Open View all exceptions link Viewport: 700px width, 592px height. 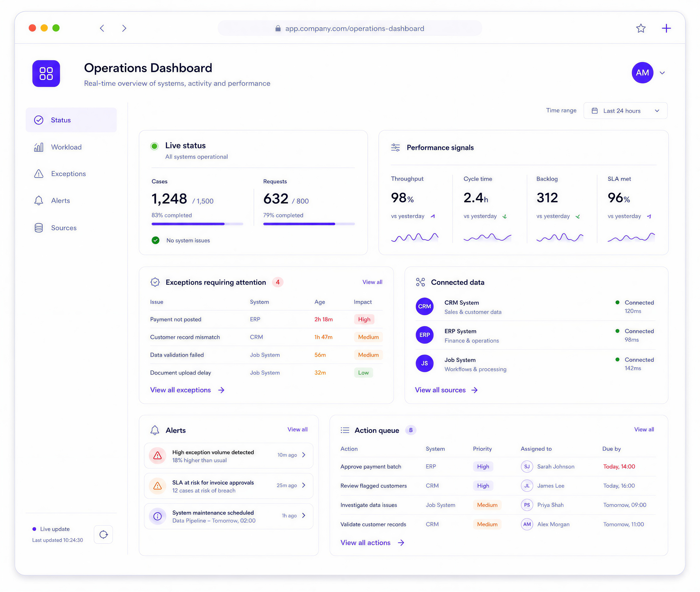click(x=187, y=390)
